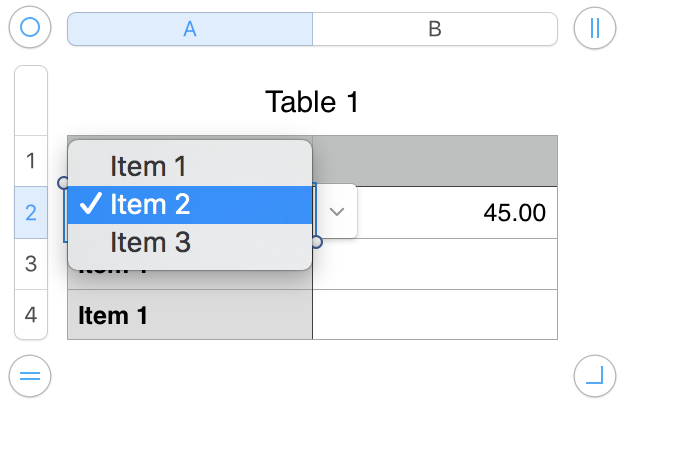The image size is (696, 464).
Task: Select column A header
Action: (x=189, y=29)
